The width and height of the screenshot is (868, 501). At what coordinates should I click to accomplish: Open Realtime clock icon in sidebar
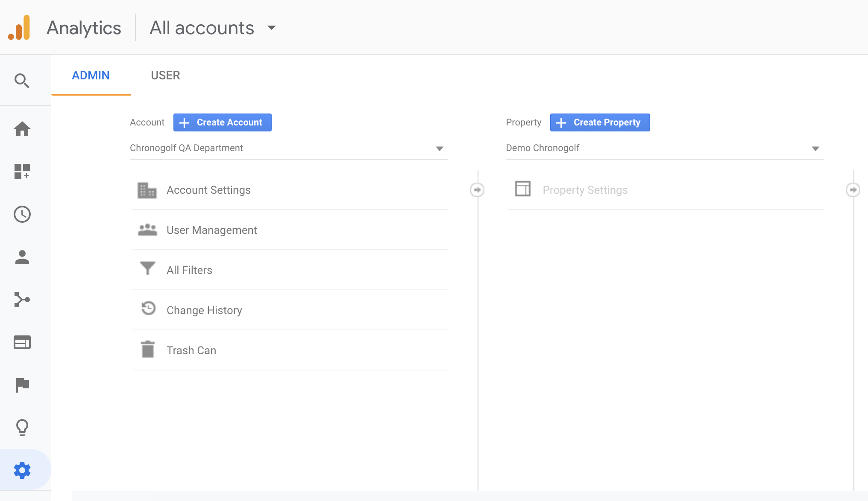coord(22,214)
